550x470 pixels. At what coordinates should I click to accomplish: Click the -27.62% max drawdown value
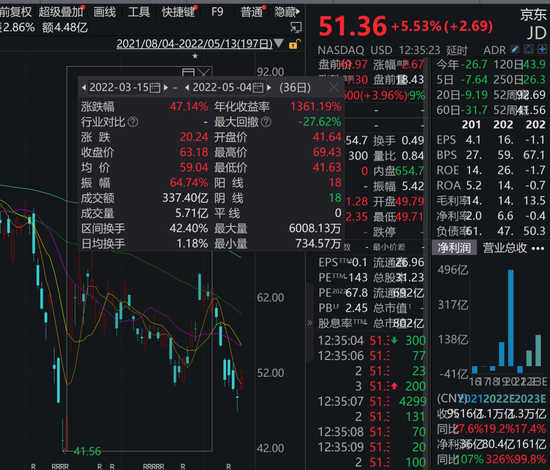320,122
